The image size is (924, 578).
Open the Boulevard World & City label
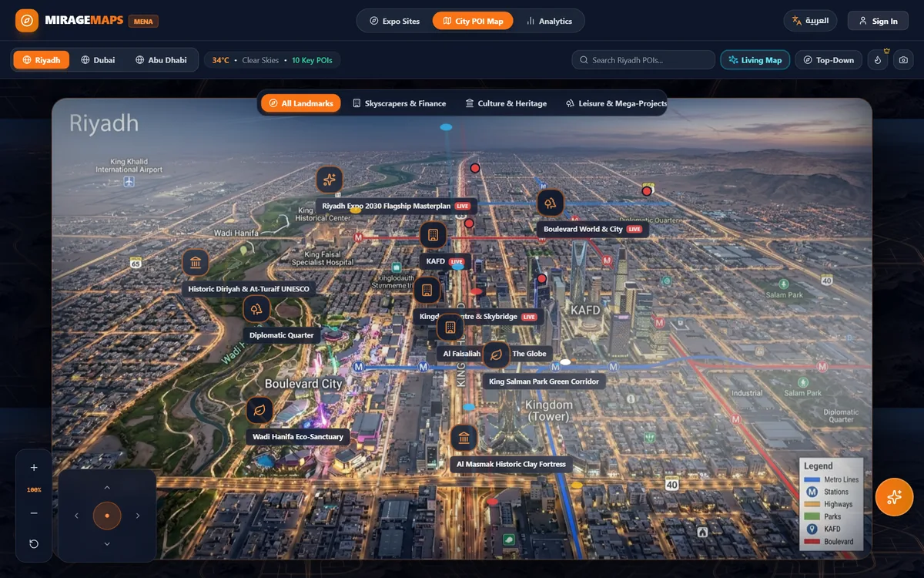pos(593,229)
